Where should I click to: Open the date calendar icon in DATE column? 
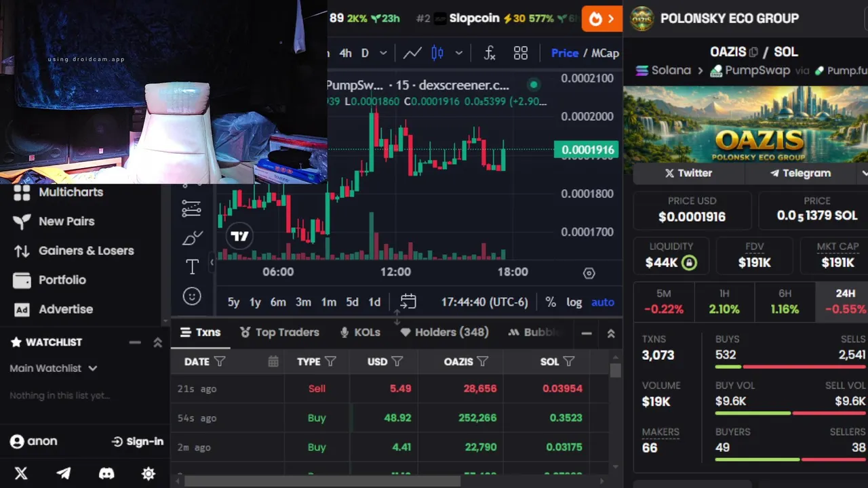[x=273, y=361]
